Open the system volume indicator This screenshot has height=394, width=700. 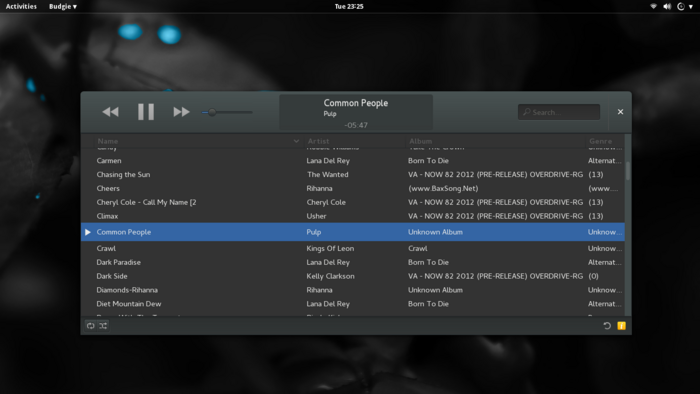pyautogui.click(x=667, y=6)
